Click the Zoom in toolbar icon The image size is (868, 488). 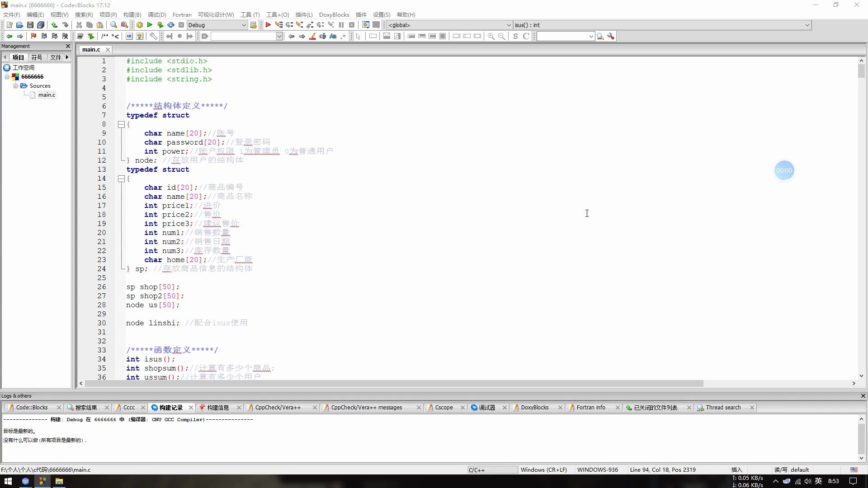coord(491,36)
